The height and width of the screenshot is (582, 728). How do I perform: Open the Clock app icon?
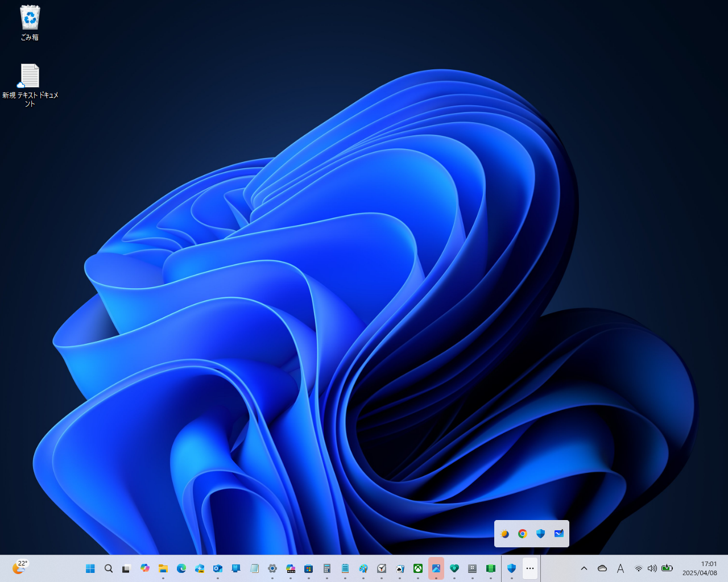382,568
